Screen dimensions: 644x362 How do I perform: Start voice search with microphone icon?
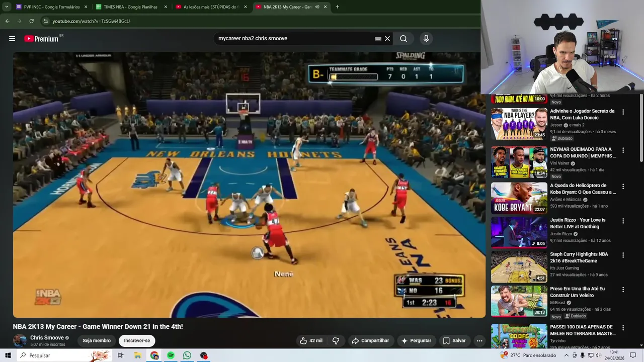[426, 39]
